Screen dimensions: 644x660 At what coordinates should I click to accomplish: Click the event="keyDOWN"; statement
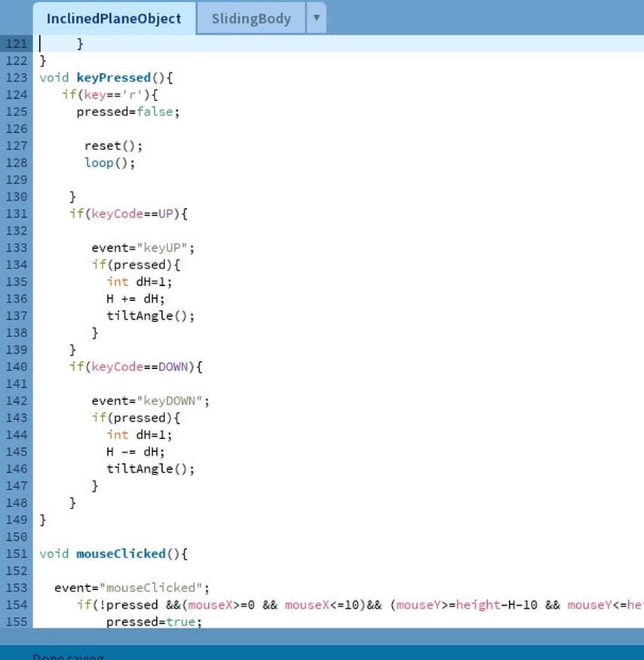[x=151, y=401]
